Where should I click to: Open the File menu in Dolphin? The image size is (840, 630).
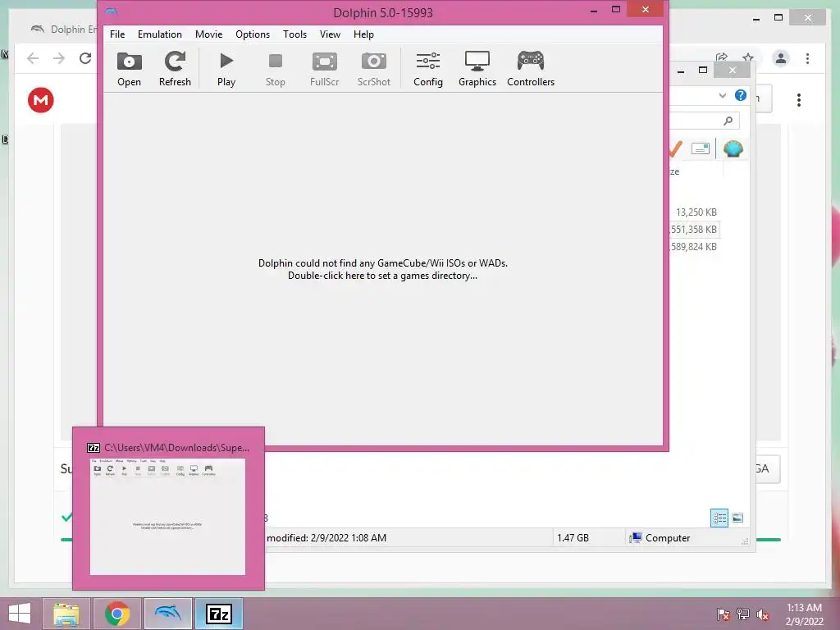[117, 34]
